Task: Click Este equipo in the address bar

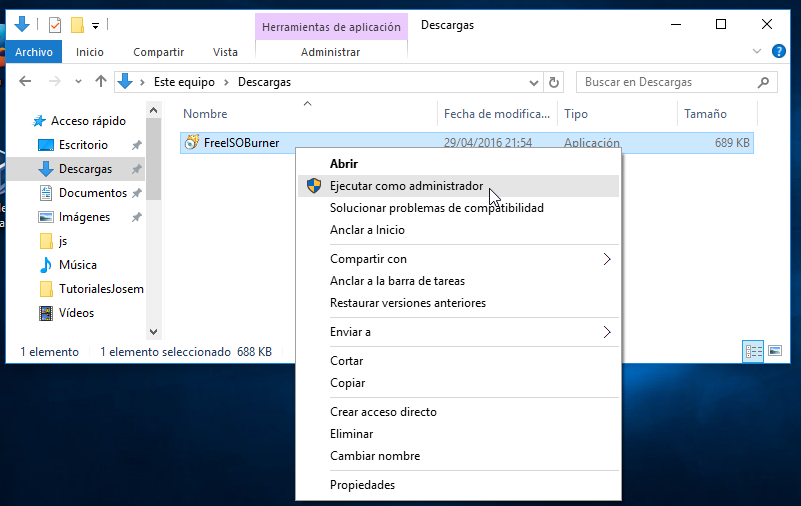Action: click(184, 82)
